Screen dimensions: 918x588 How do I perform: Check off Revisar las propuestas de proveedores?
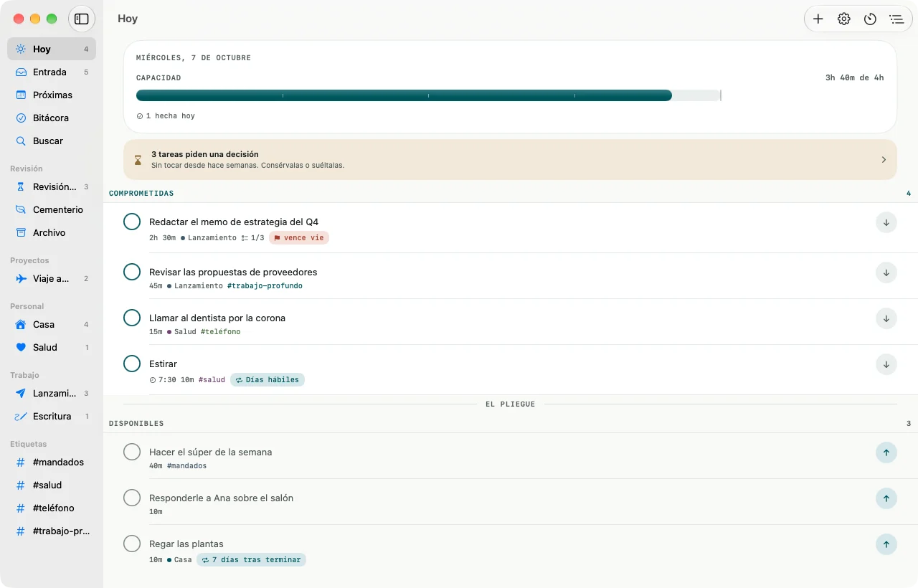[x=132, y=272]
